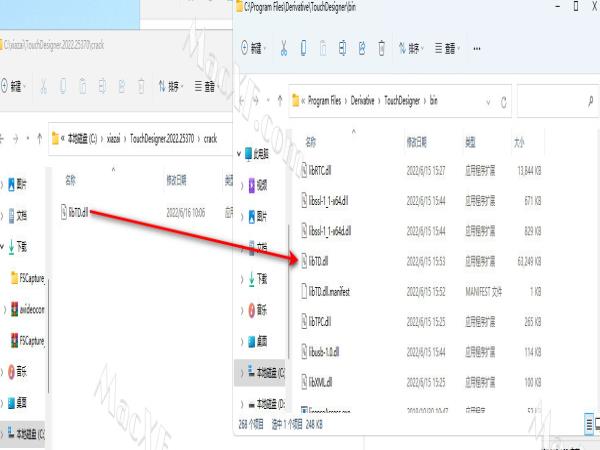Click xiazai in crack window breadcrumb
The width and height of the screenshot is (600, 450).
coord(114,139)
